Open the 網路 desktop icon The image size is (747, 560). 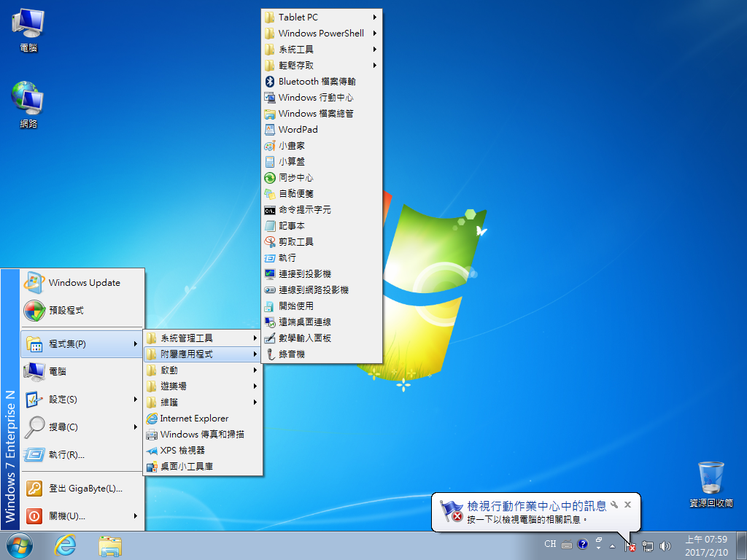click(x=28, y=105)
